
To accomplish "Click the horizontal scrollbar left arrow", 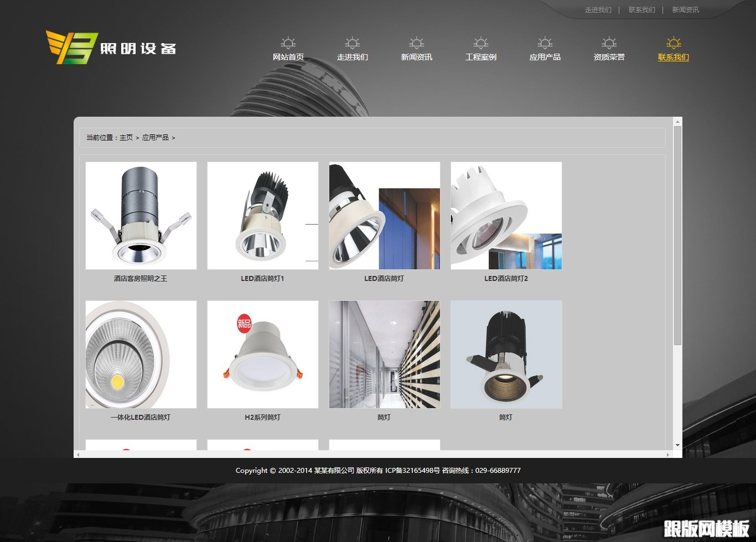I will (78, 455).
